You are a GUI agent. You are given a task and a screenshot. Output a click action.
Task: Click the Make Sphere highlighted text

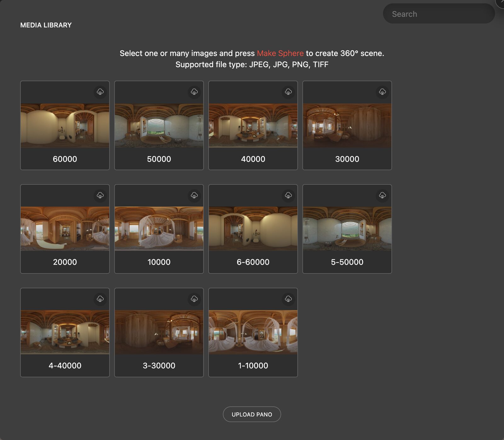280,53
